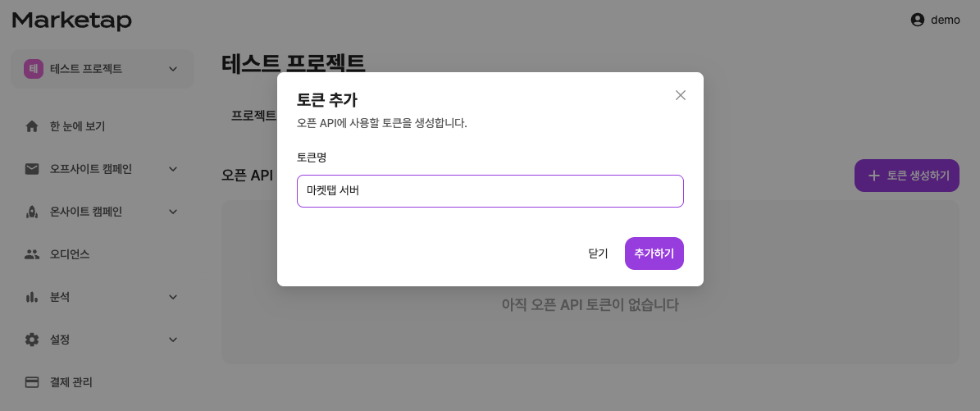This screenshot has width=980, height=411.
Task: Close the 토큰 추가 dialog with X
Action: pos(681,95)
